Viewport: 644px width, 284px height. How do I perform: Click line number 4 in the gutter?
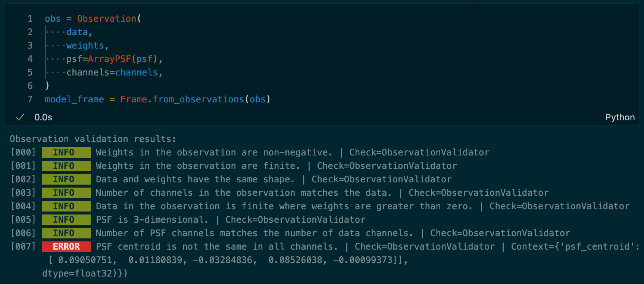(x=30, y=59)
